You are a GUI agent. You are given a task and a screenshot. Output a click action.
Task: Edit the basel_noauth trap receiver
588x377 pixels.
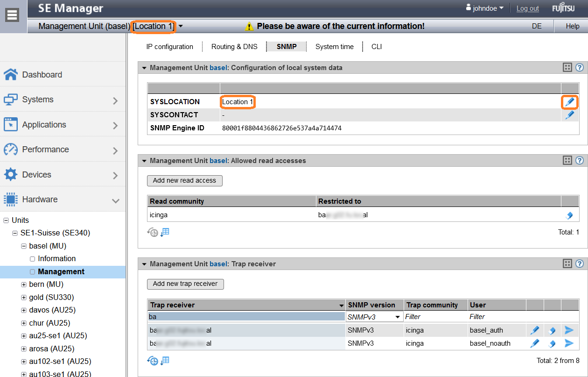click(x=535, y=343)
